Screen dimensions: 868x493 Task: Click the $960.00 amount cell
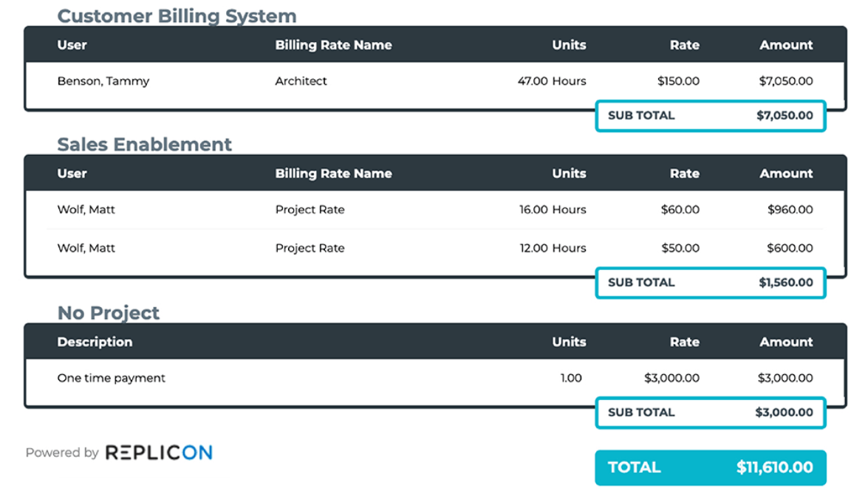(790, 210)
